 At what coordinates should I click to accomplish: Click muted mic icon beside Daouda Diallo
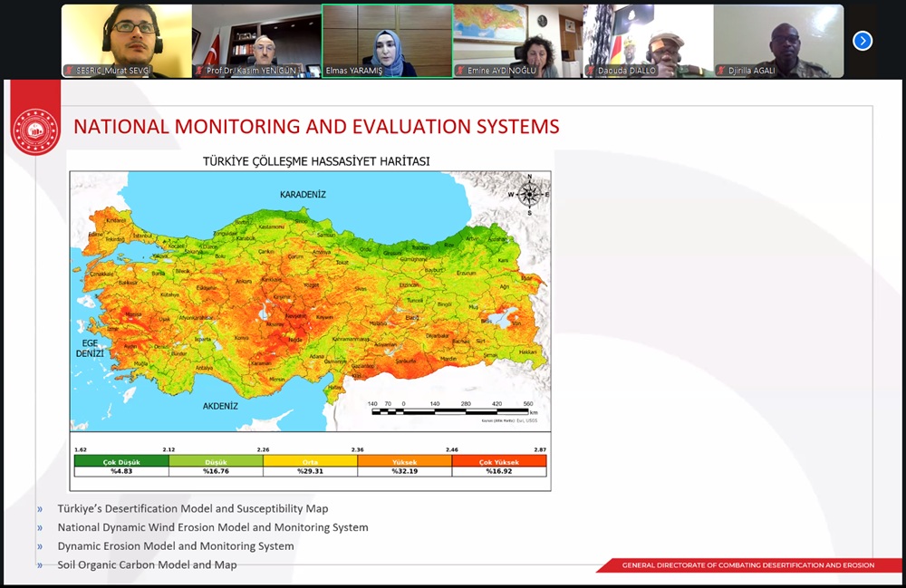click(x=591, y=71)
